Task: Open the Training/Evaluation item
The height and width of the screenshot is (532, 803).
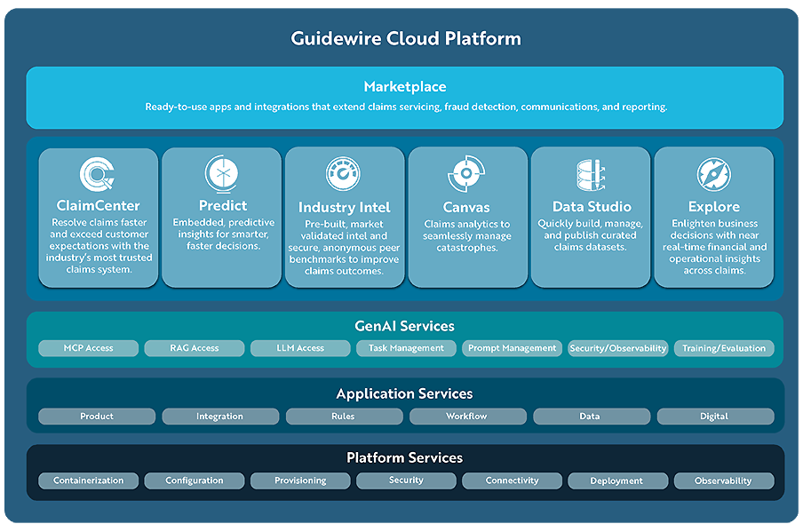Action: pos(723,348)
